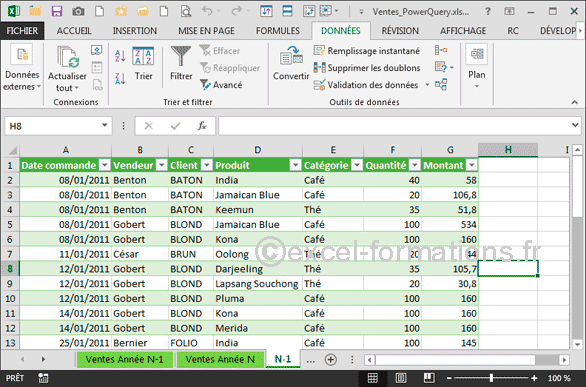Open Validation des données dropdown arrow
The height and width of the screenshot is (387, 586).
(x=427, y=85)
